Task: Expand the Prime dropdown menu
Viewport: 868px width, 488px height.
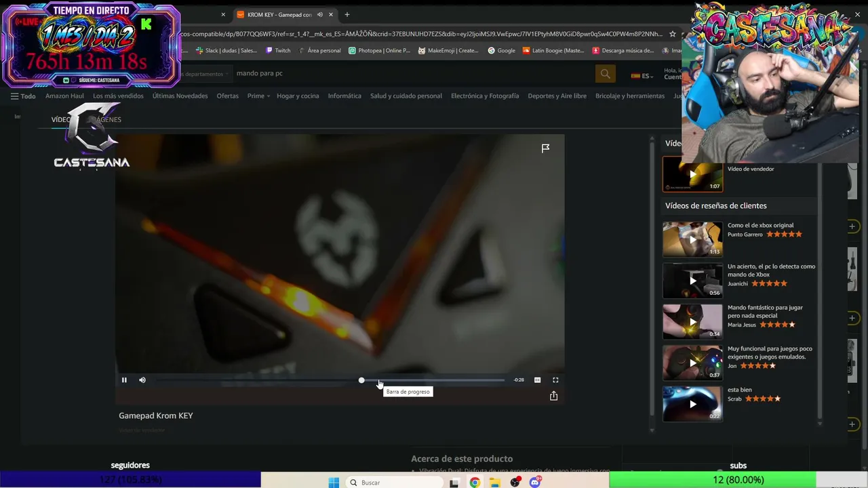Action: [x=258, y=96]
